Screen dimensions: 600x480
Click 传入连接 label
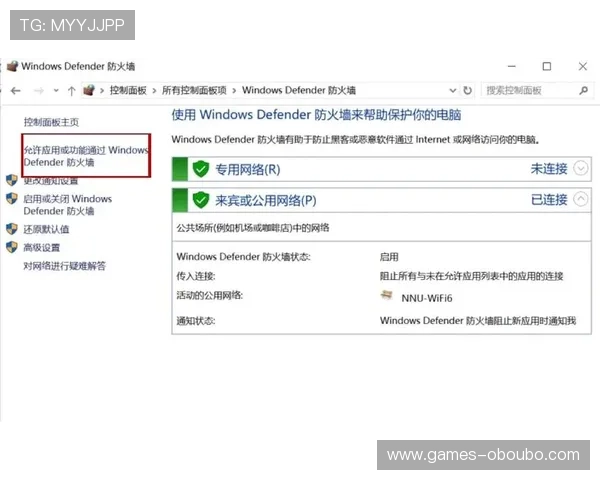point(196,276)
